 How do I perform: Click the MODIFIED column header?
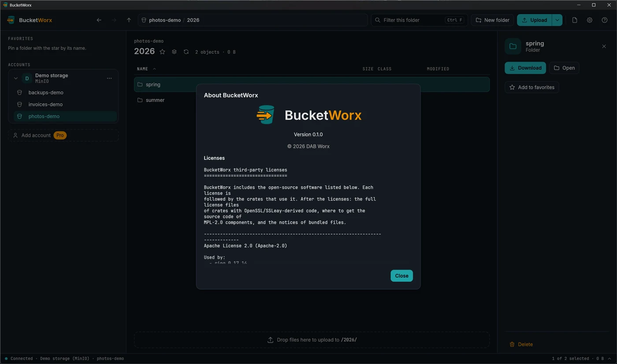[438, 69]
